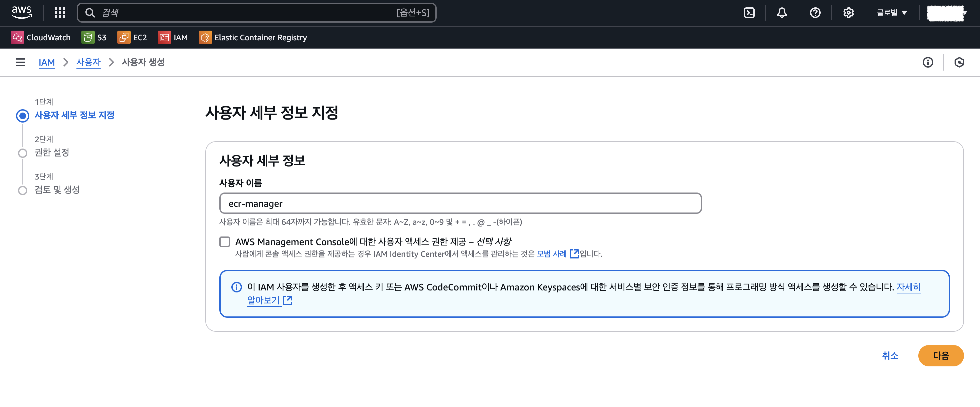The height and width of the screenshot is (407, 980).
Task: Enable AWS Management Console access checkbox
Action: pyautogui.click(x=224, y=242)
